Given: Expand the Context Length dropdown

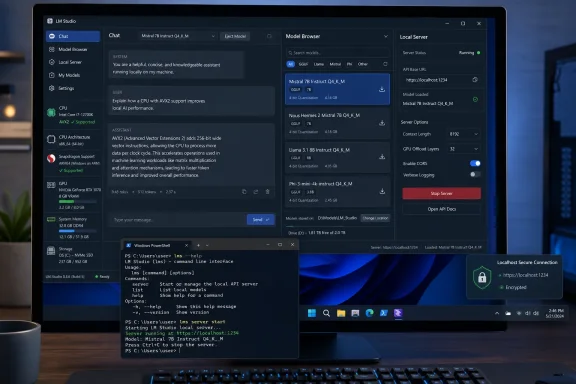Looking at the screenshot, I should pyautogui.click(x=464, y=134).
